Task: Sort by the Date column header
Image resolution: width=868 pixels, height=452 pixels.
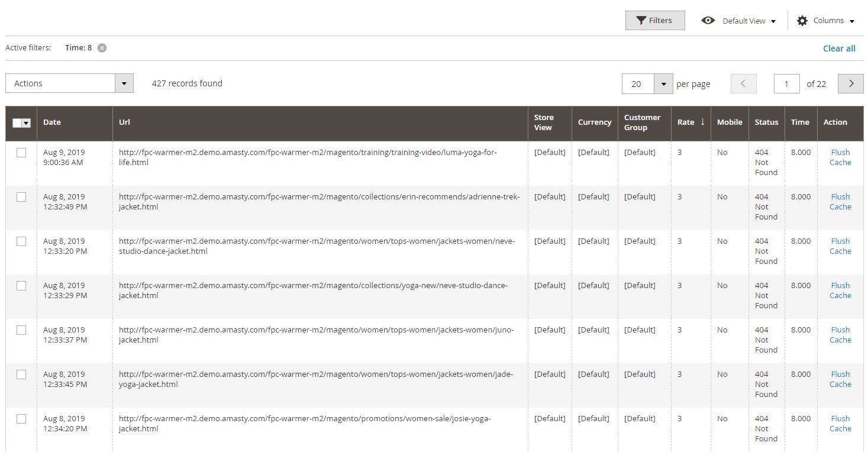Action: coord(52,122)
